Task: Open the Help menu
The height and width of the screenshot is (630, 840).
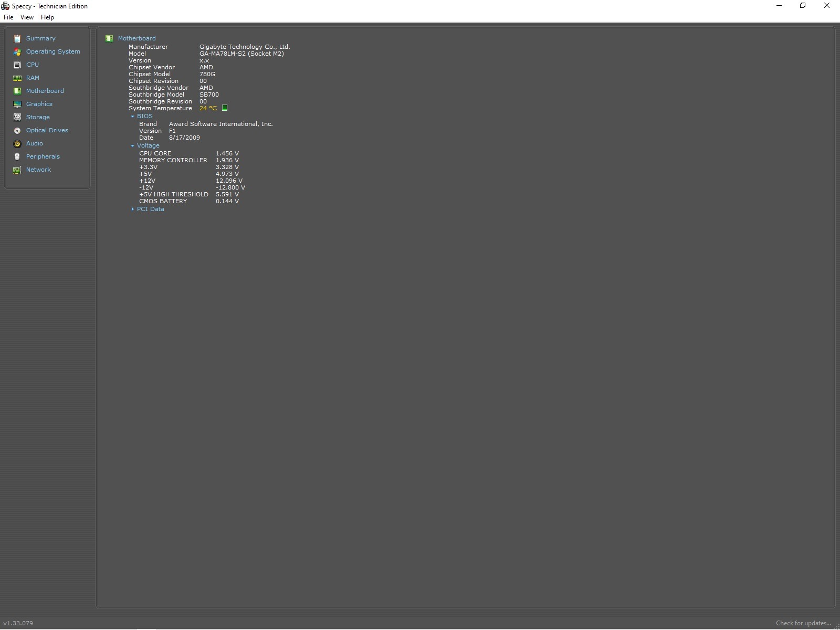Action: (47, 17)
